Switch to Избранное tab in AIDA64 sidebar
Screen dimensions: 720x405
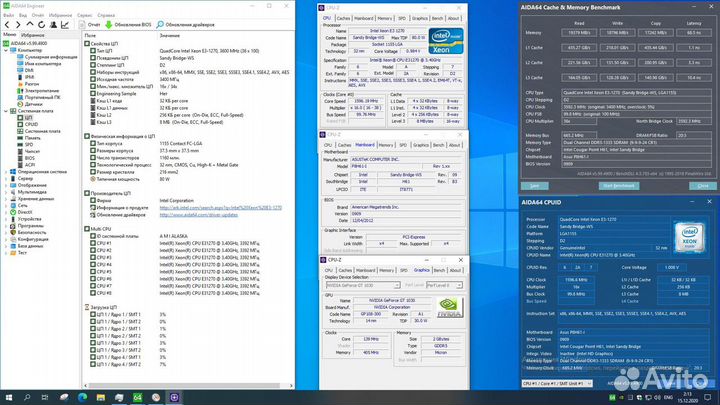pyautogui.click(x=33, y=35)
